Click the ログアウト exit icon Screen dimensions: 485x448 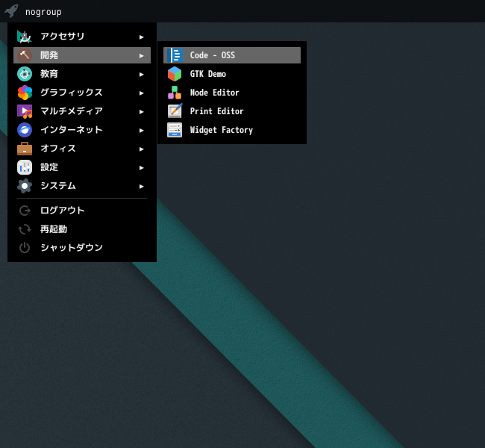(25, 211)
